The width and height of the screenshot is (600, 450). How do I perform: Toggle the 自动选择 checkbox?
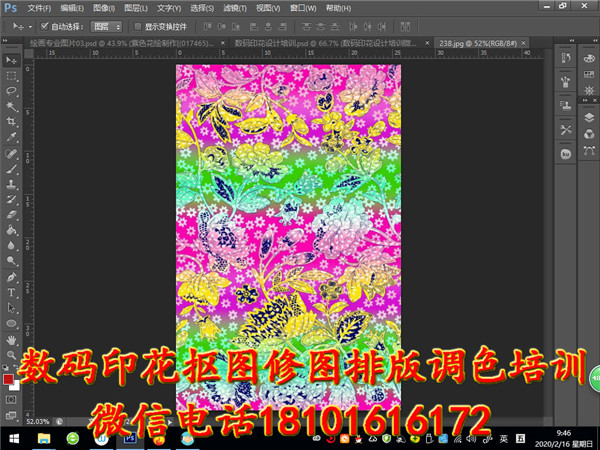[x=45, y=26]
